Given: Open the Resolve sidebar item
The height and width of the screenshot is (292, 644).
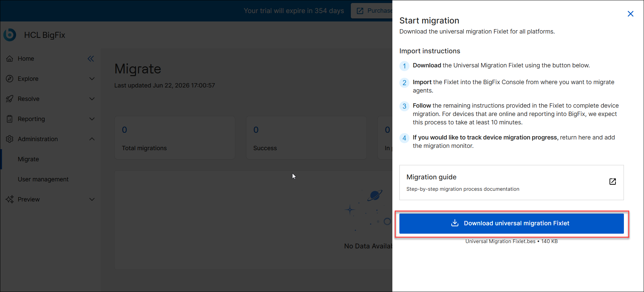Looking at the screenshot, I should tap(50, 99).
